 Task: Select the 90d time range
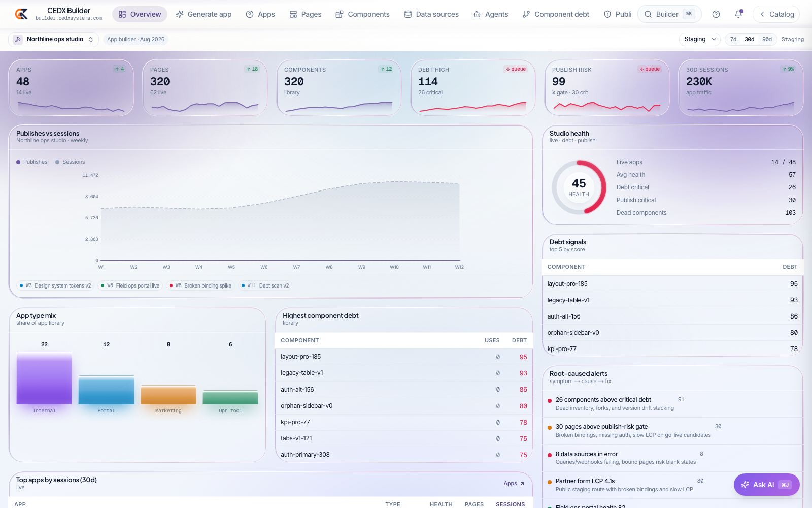click(767, 39)
